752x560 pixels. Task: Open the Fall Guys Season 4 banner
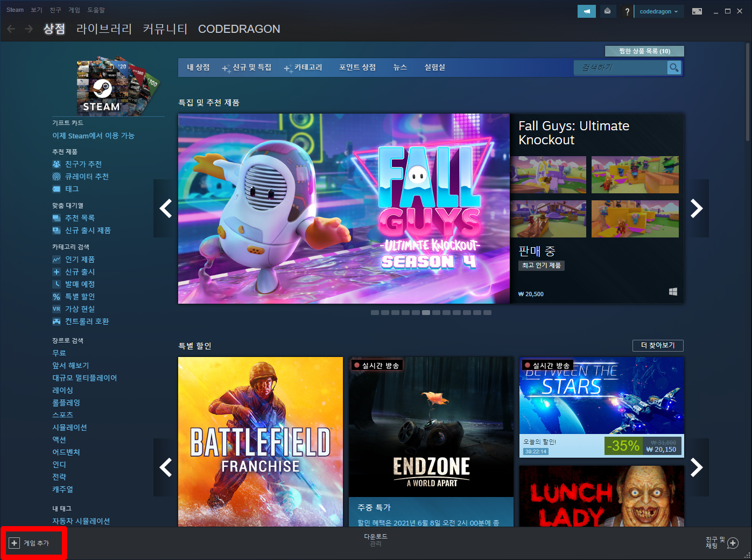click(x=344, y=208)
